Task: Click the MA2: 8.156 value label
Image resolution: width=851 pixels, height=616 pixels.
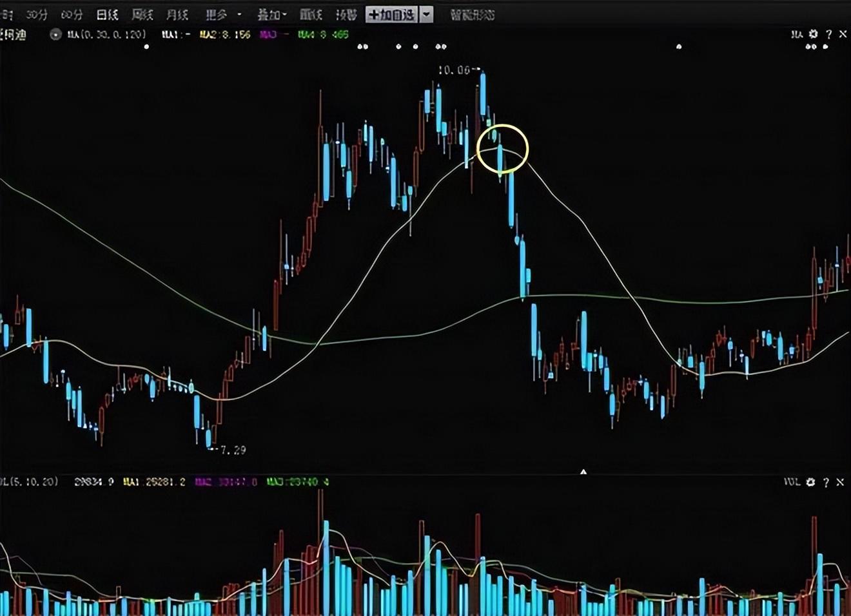Action: click(225, 34)
